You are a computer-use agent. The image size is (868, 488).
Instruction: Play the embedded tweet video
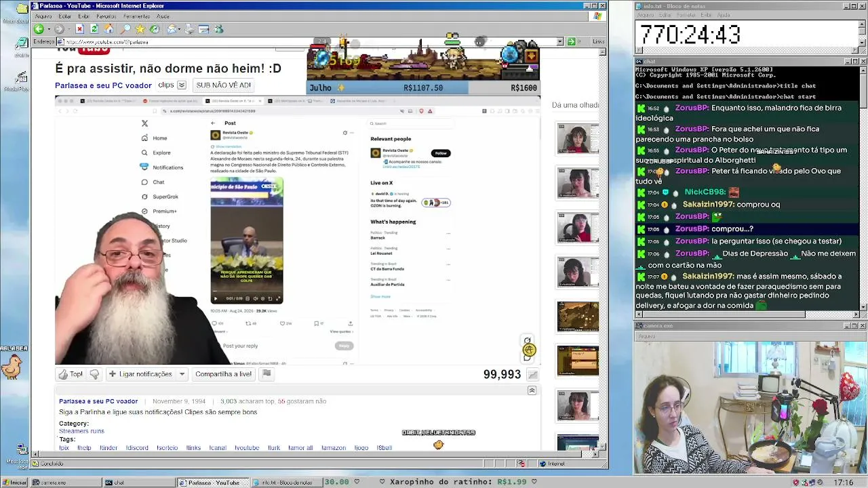click(216, 298)
